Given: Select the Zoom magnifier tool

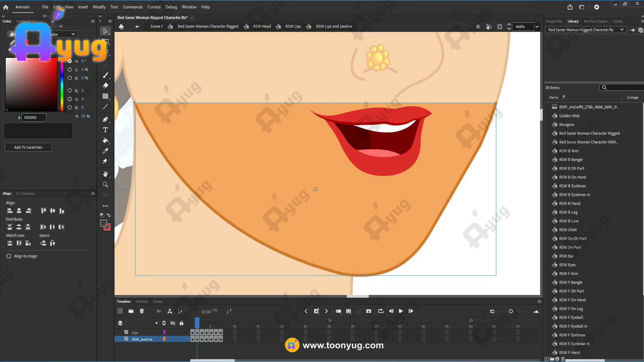Looking at the screenshot, I should pos(105,185).
